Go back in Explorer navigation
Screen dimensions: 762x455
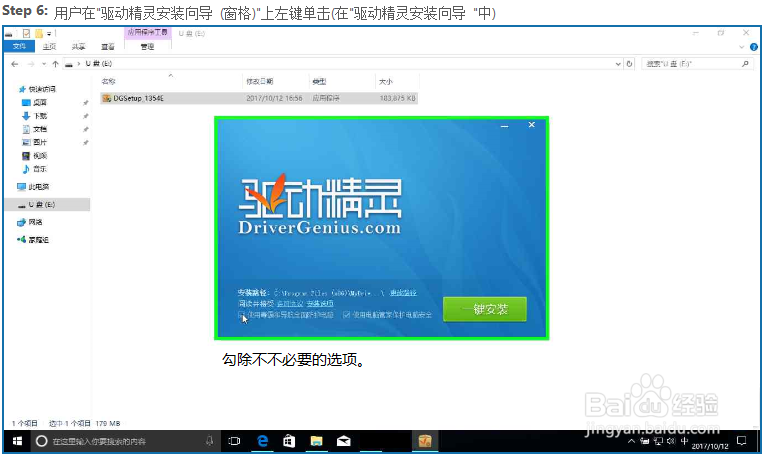coord(15,64)
